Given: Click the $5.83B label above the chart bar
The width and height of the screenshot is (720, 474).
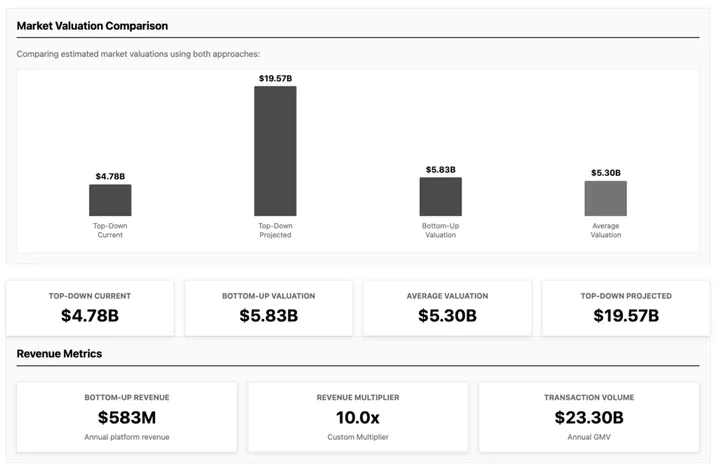Looking at the screenshot, I should 440,170.
